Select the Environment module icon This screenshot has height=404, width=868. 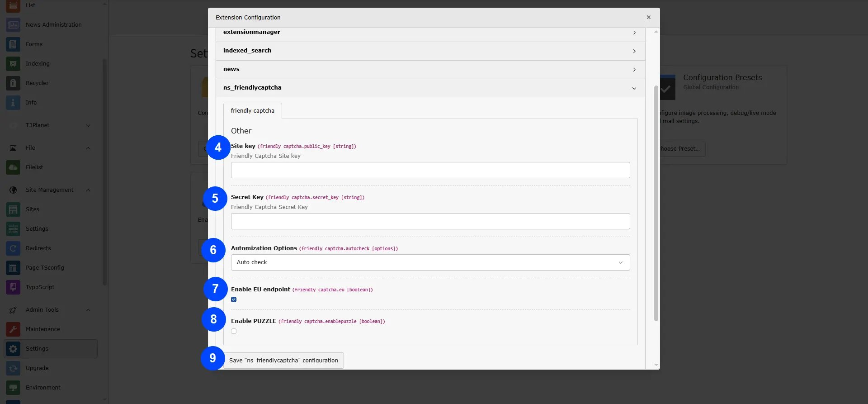coord(13,388)
